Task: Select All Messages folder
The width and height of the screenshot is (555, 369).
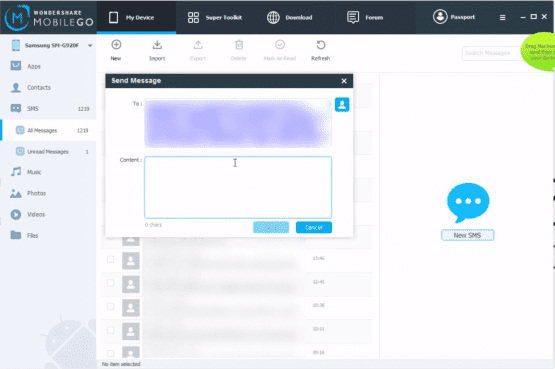Action: tap(48, 130)
